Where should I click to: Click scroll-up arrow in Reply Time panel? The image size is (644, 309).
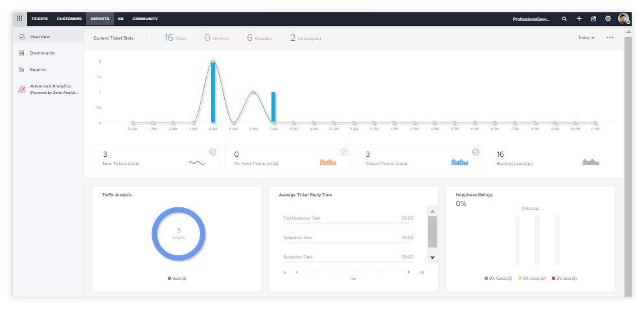(x=432, y=211)
